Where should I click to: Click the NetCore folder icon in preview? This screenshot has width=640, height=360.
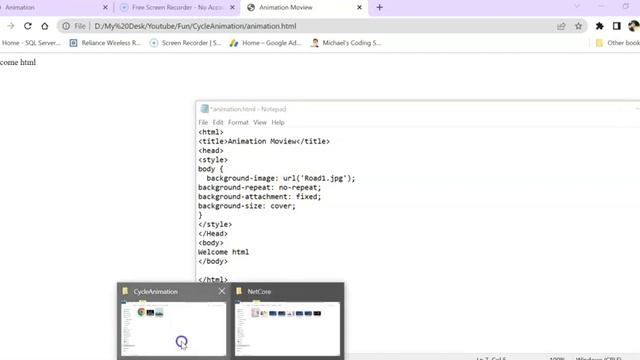[x=239, y=291]
